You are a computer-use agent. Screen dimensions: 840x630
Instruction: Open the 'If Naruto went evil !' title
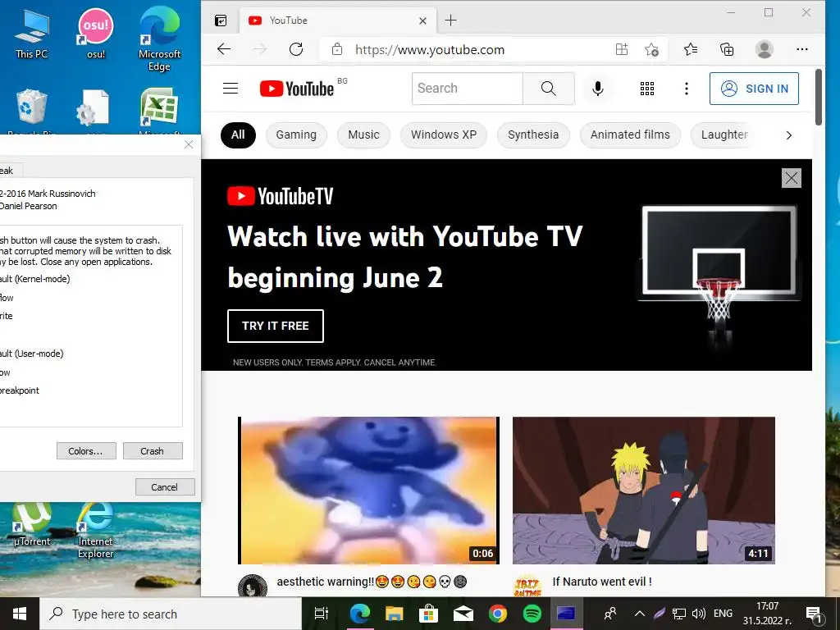pos(602,582)
